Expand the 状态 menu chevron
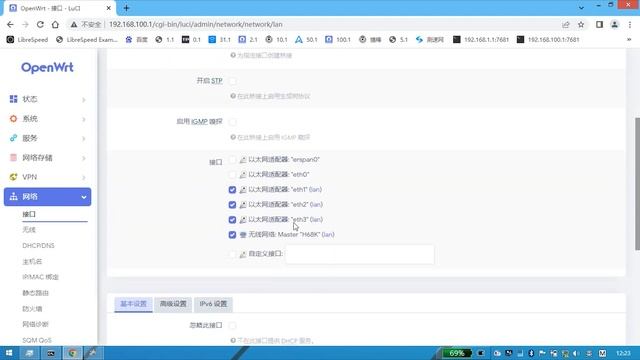640x360 pixels. (x=84, y=99)
